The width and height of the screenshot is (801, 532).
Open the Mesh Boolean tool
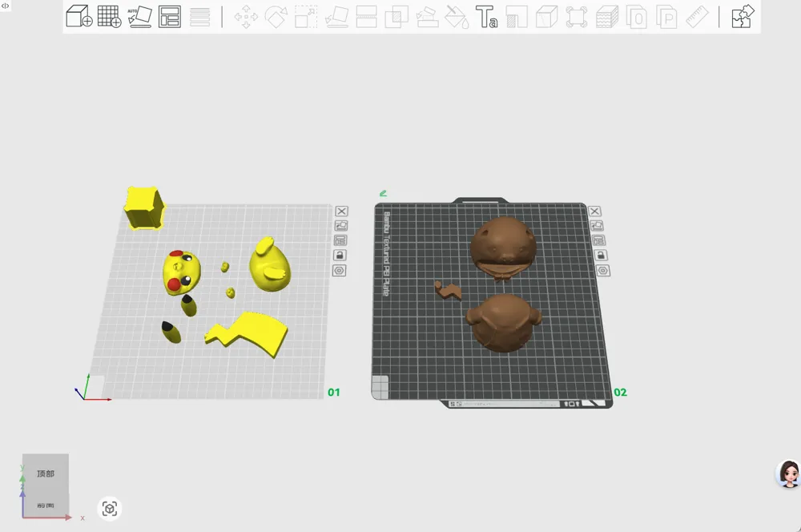pos(396,17)
